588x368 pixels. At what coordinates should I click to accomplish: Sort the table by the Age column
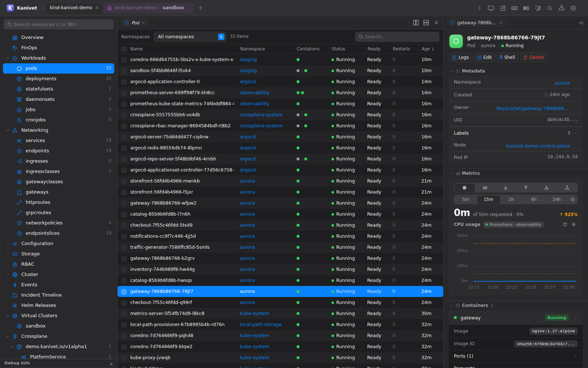click(428, 49)
